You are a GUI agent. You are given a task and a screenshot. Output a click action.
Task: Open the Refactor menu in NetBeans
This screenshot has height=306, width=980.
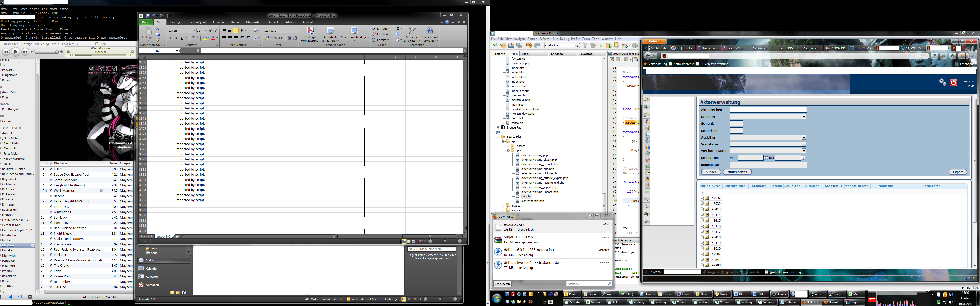[x=544, y=39]
